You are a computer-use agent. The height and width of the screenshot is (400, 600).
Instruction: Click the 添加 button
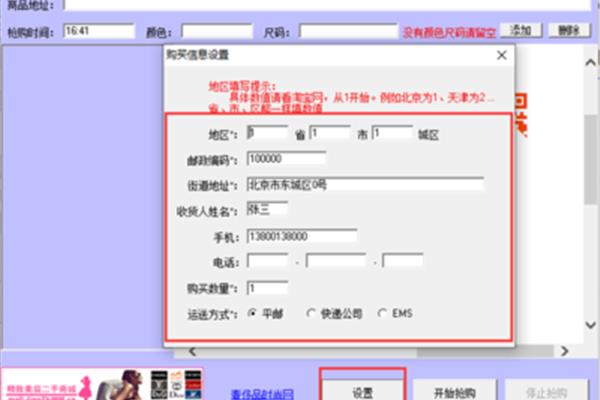pyautogui.click(x=521, y=30)
